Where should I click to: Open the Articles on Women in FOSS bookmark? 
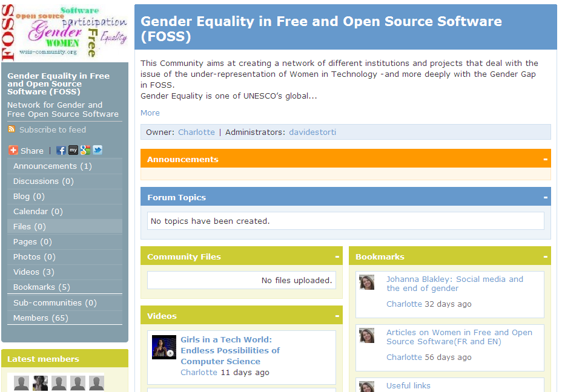pos(459,337)
